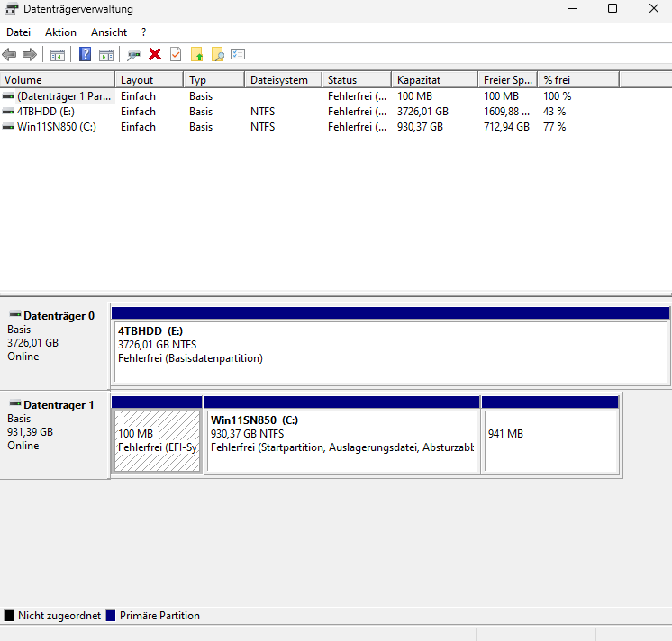This screenshot has width=672, height=641.
Task: Sort by the Status column header
Action: point(357,80)
